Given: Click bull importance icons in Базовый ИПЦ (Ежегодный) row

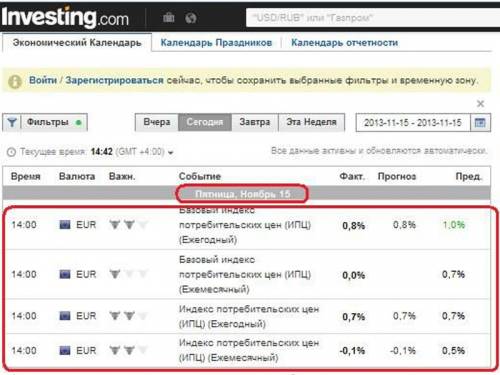Looking at the screenshot, I should tap(128, 225).
